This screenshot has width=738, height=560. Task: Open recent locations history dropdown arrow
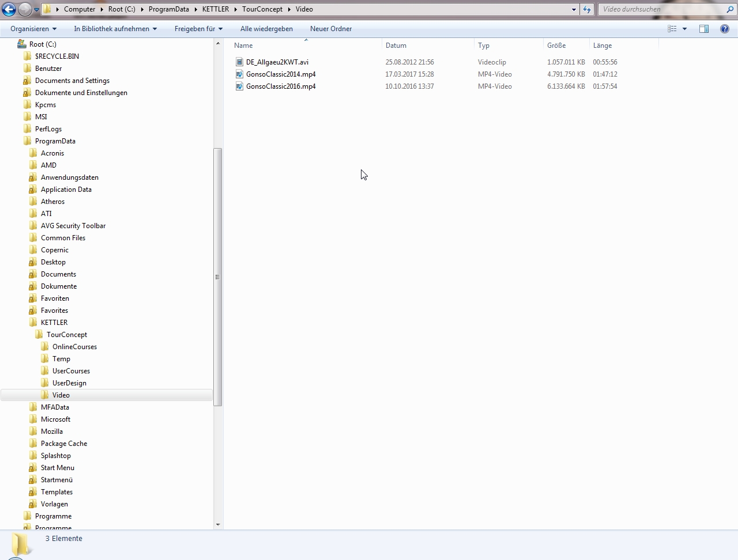pyautogui.click(x=36, y=10)
